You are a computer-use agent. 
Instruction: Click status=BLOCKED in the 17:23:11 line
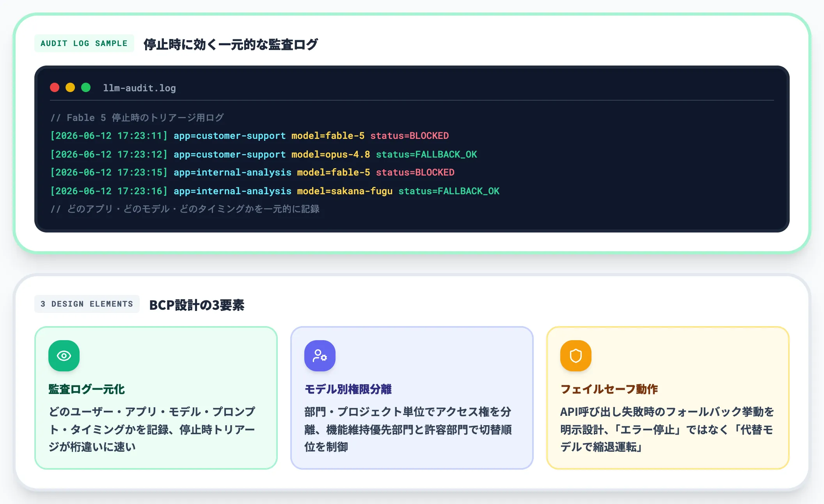[x=410, y=136]
